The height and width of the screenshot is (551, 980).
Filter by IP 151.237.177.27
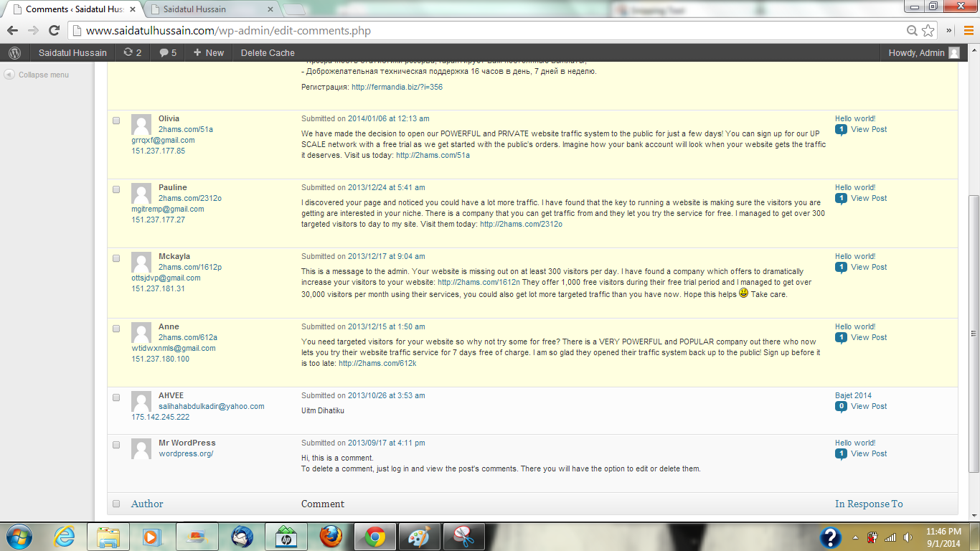tap(158, 220)
